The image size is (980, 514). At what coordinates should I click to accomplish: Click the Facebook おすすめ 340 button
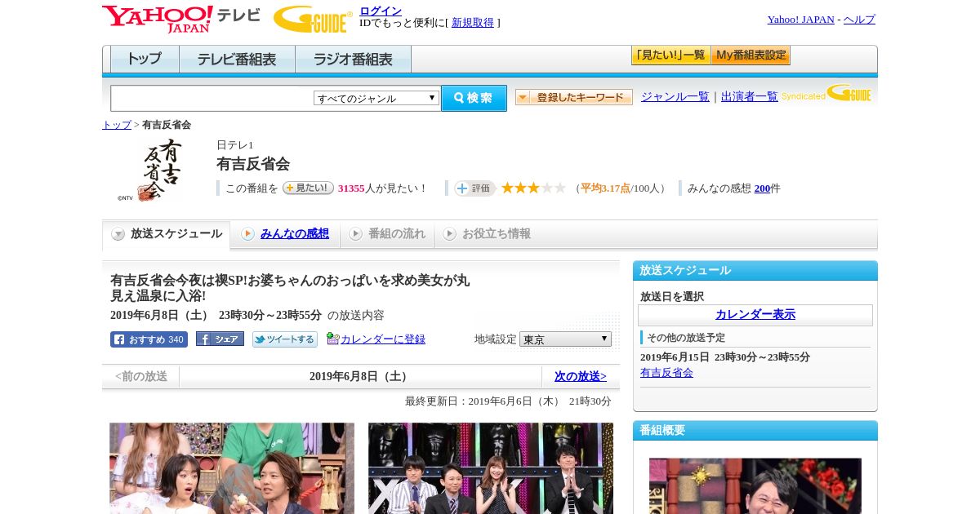coord(149,339)
